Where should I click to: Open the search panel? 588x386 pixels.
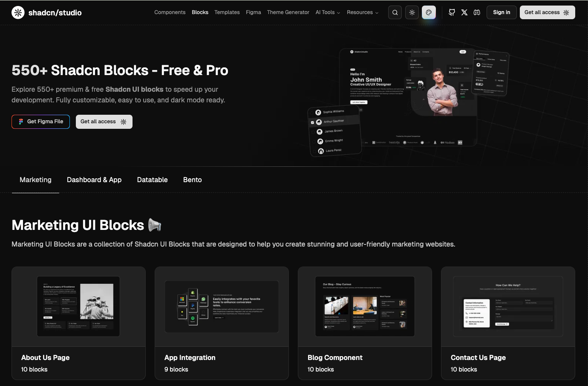coord(395,12)
